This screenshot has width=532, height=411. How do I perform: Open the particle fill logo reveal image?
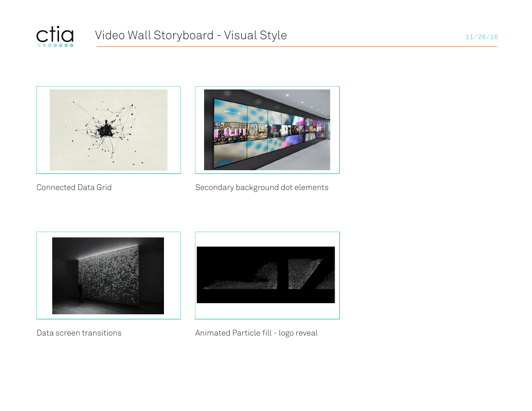pos(266,275)
